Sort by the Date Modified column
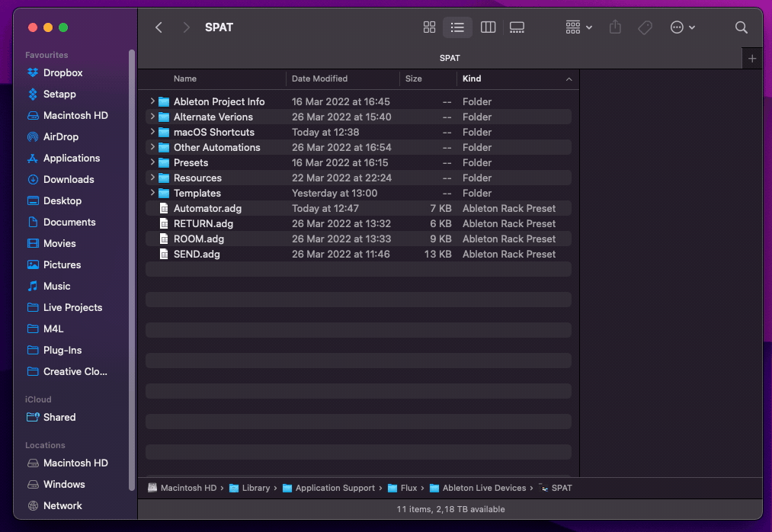772x532 pixels. tap(319, 79)
